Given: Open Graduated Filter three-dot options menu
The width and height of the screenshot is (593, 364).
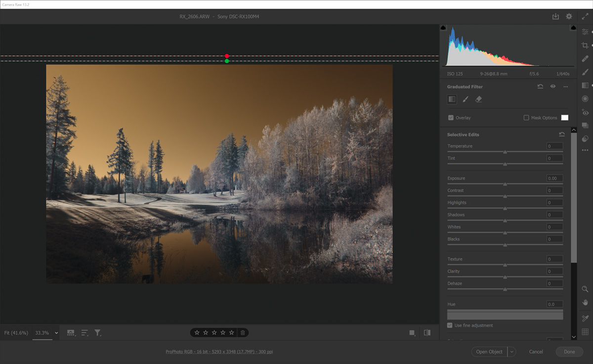Looking at the screenshot, I should 565,86.
